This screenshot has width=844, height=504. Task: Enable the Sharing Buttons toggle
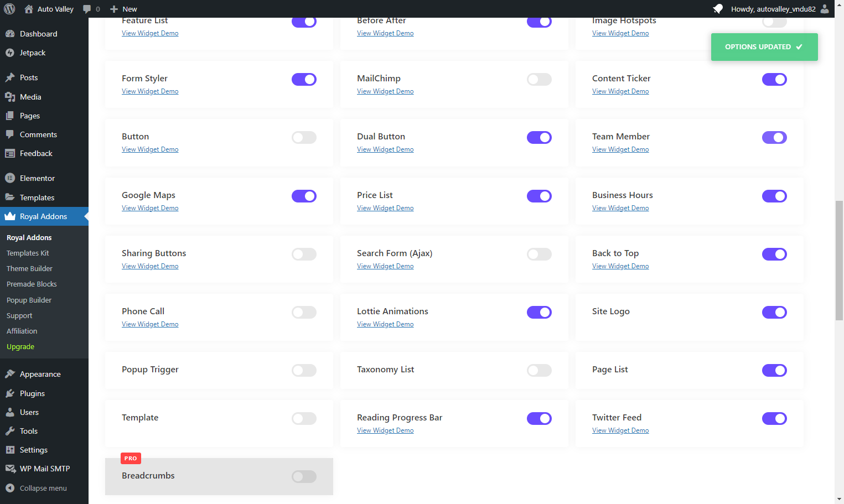click(304, 254)
